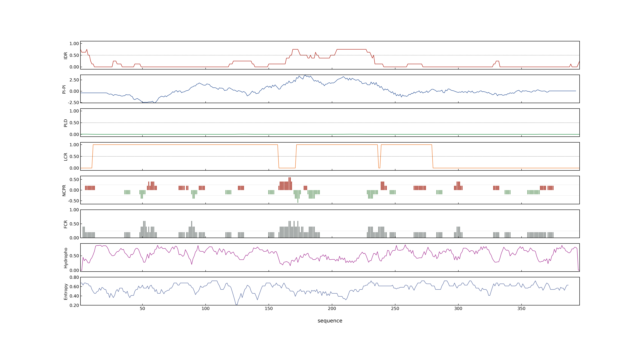Click the 0.40 tick of Entropy panel
The image size is (644, 343).
tap(74, 296)
